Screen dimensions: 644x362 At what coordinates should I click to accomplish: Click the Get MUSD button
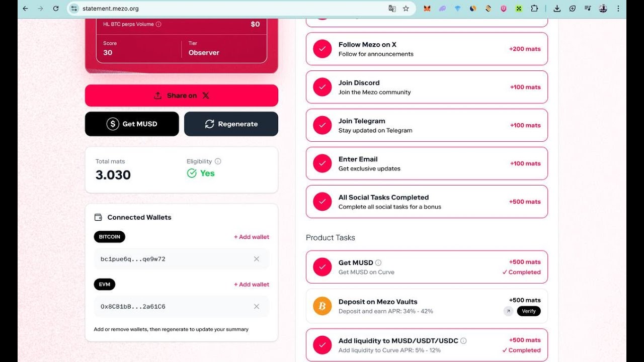pyautogui.click(x=132, y=124)
